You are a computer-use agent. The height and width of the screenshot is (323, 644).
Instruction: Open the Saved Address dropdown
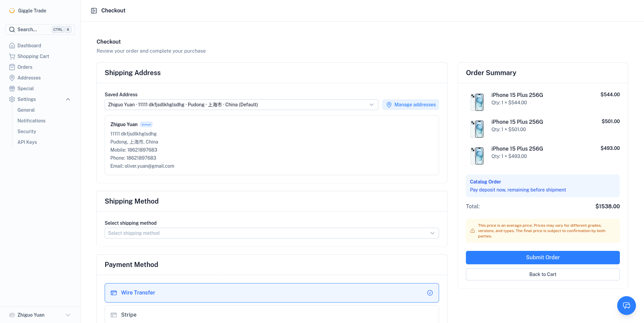click(x=241, y=104)
